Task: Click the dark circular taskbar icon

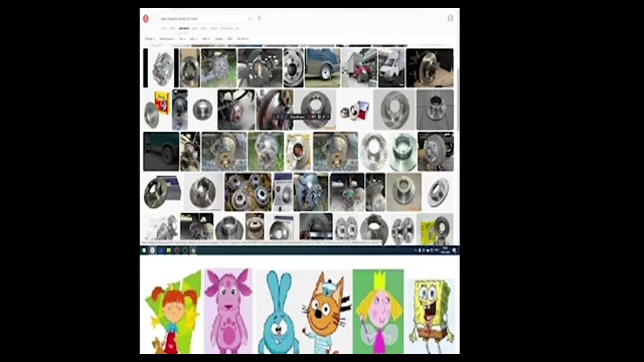Action: (x=185, y=250)
